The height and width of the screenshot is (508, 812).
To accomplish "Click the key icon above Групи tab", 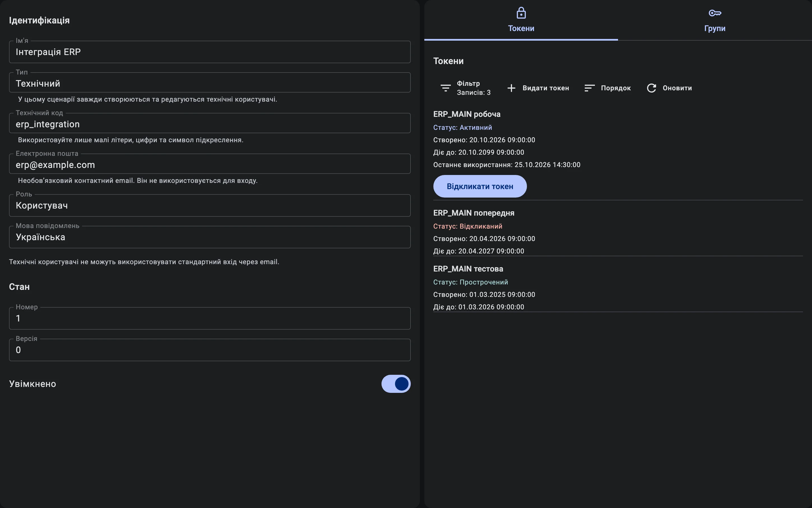I will click(x=715, y=13).
